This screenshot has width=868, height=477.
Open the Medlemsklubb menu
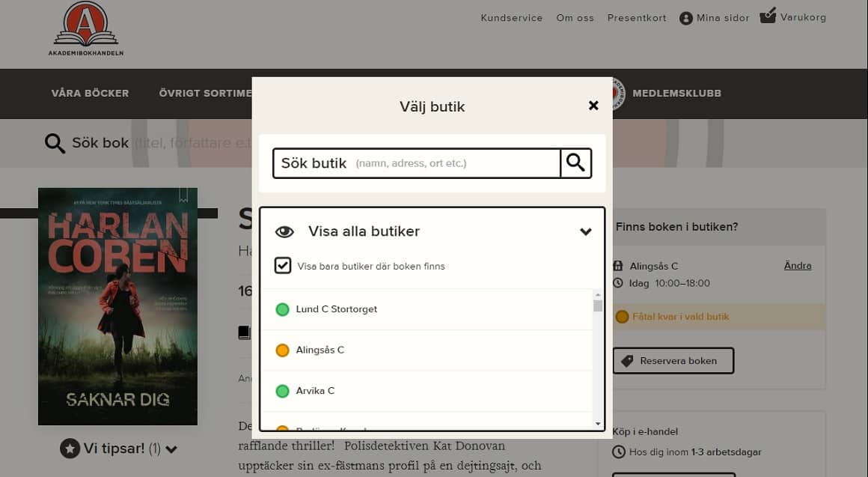tap(677, 93)
